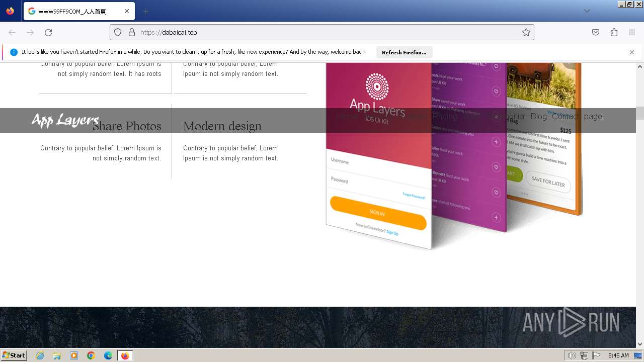Screen dimensions: 644x362
Task: Open the Pricing nav link
Action: coord(445,116)
